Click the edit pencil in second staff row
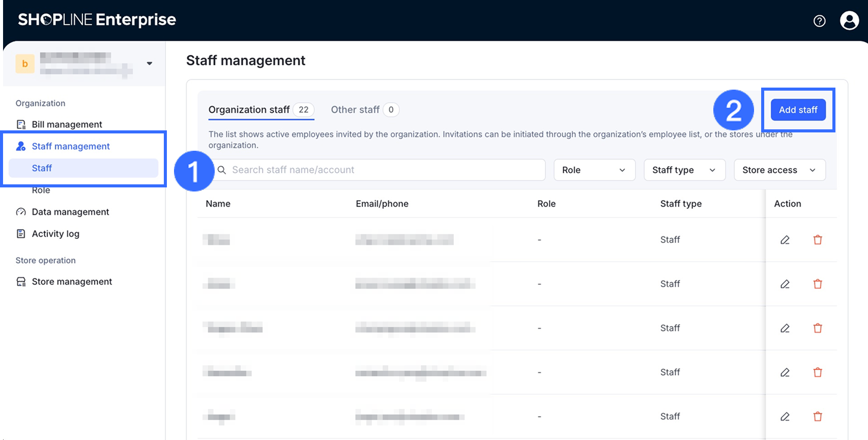 click(785, 284)
